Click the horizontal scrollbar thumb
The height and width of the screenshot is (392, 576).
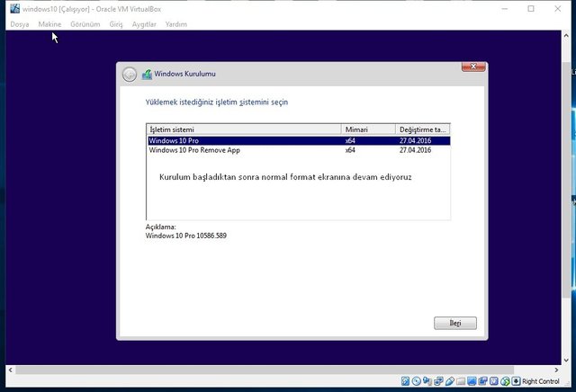[x=265, y=370]
